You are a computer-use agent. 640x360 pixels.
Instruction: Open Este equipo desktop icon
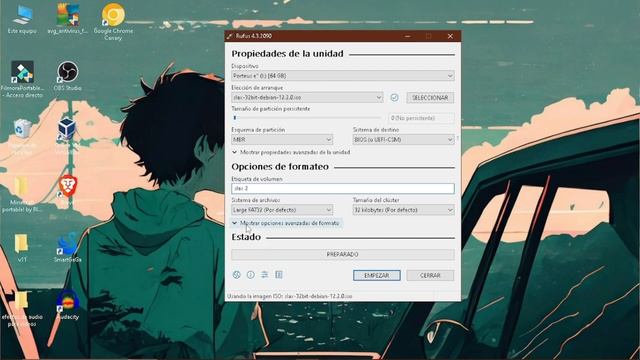[x=22, y=19]
